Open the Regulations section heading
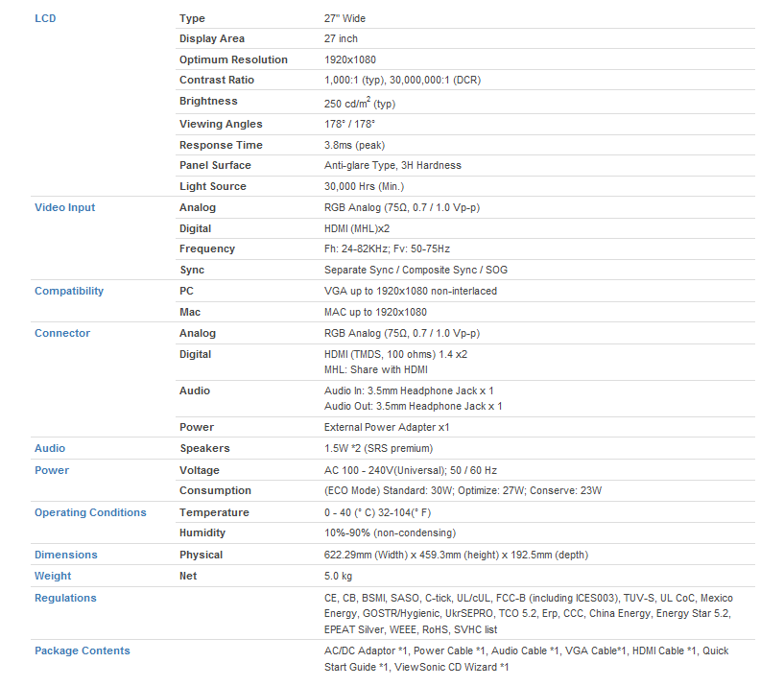Image resolution: width=784 pixels, height=686 pixels. tap(65, 598)
